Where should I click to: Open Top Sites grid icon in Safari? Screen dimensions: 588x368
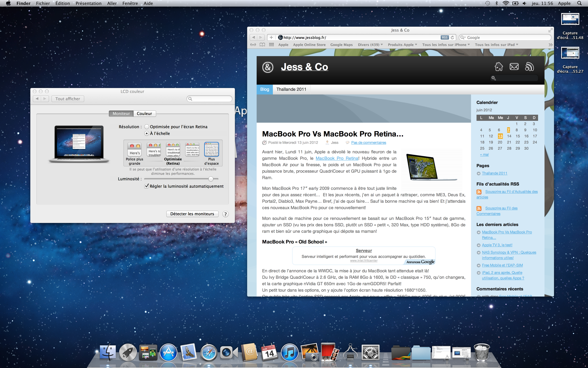(x=271, y=44)
